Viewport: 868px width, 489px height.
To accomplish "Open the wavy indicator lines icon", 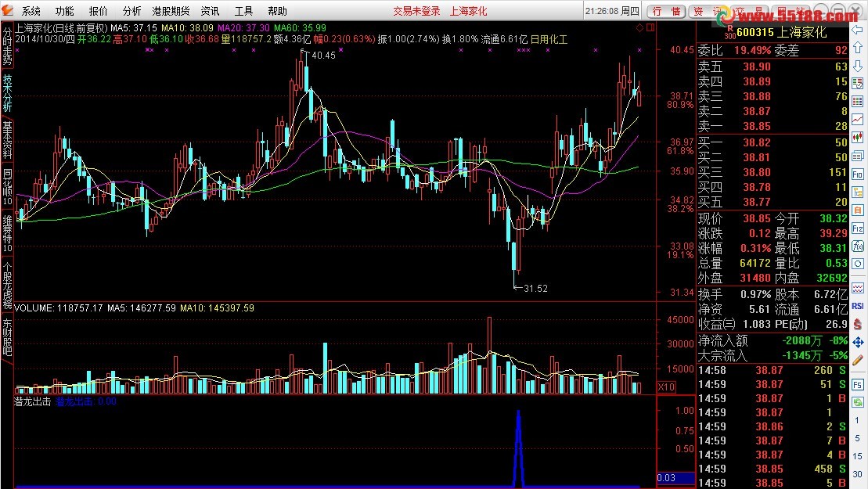I will (x=858, y=288).
